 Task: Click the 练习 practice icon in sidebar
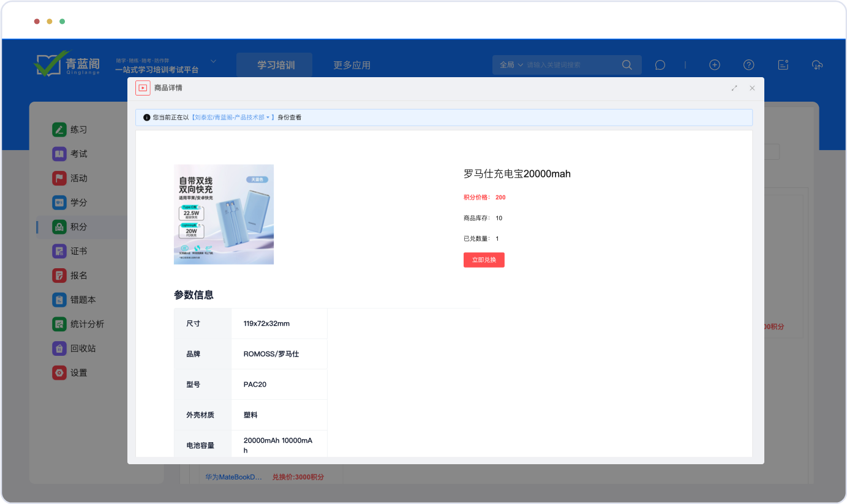click(x=59, y=130)
